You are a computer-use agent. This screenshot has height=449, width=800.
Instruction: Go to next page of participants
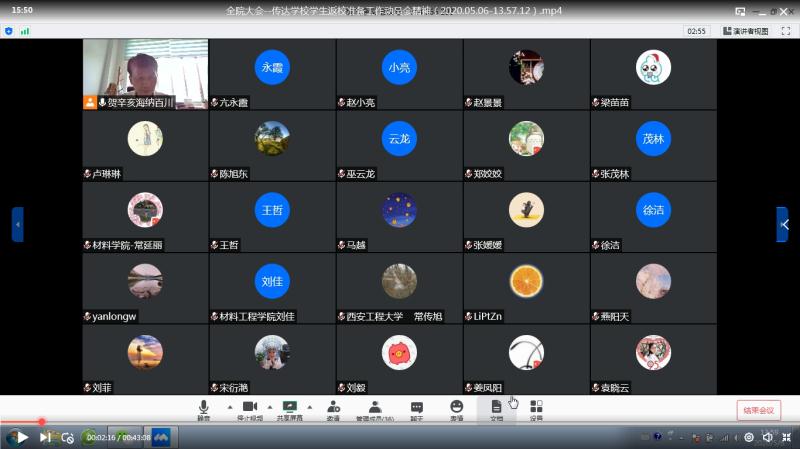click(x=782, y=224)
